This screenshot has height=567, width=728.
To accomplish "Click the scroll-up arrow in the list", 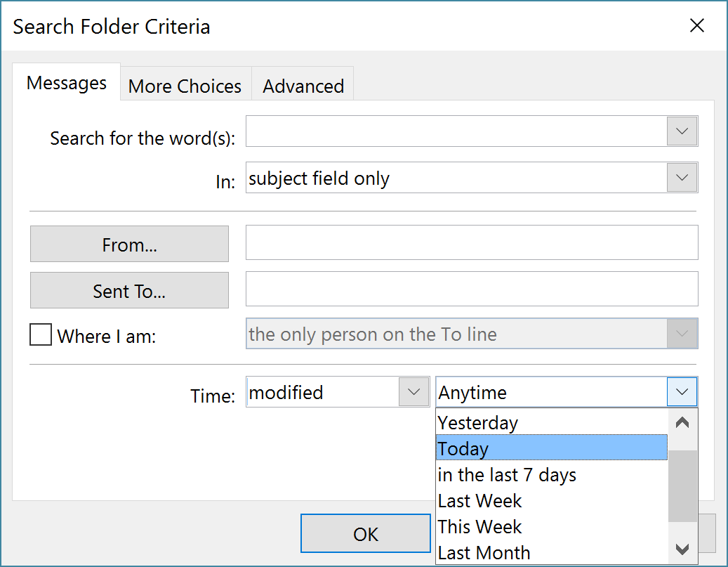I will [x=682, y=421].
